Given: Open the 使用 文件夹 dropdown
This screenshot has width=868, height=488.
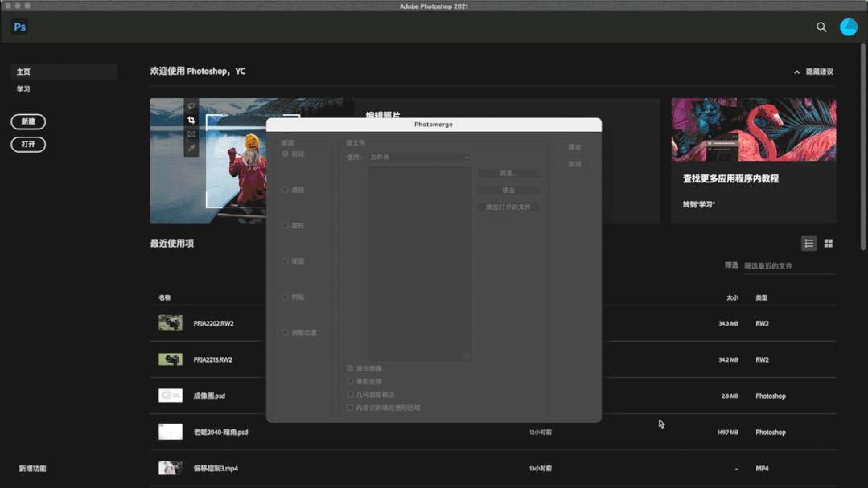Looking at the screenshot, I should [x=419, y=158].
